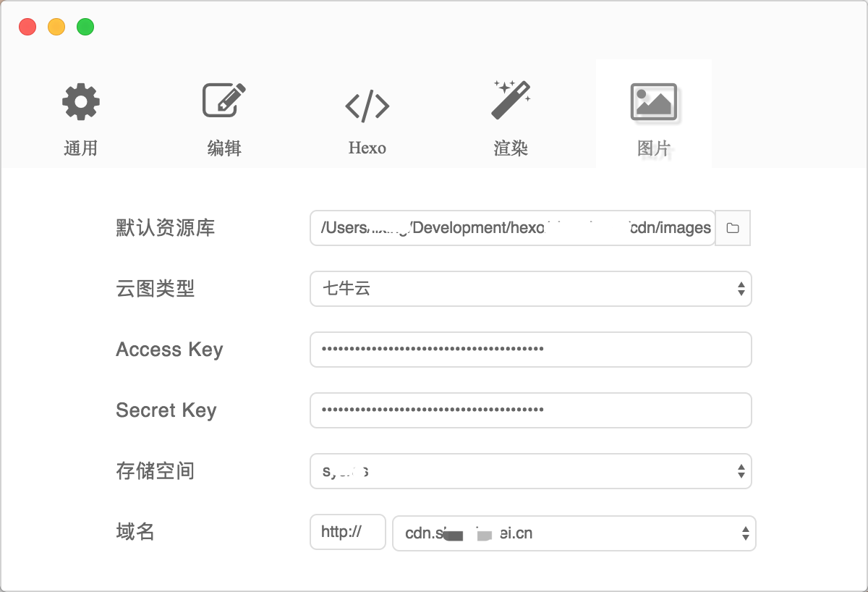Close the preferences window with red button

27,28
